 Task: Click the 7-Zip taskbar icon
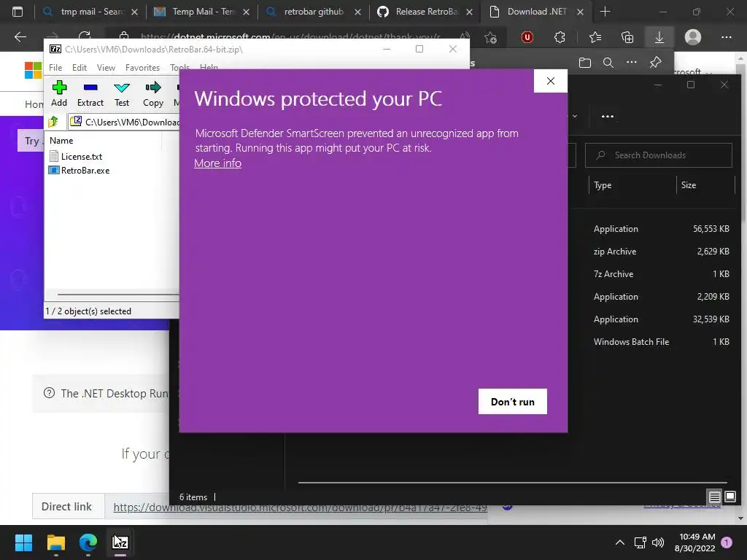120,542
